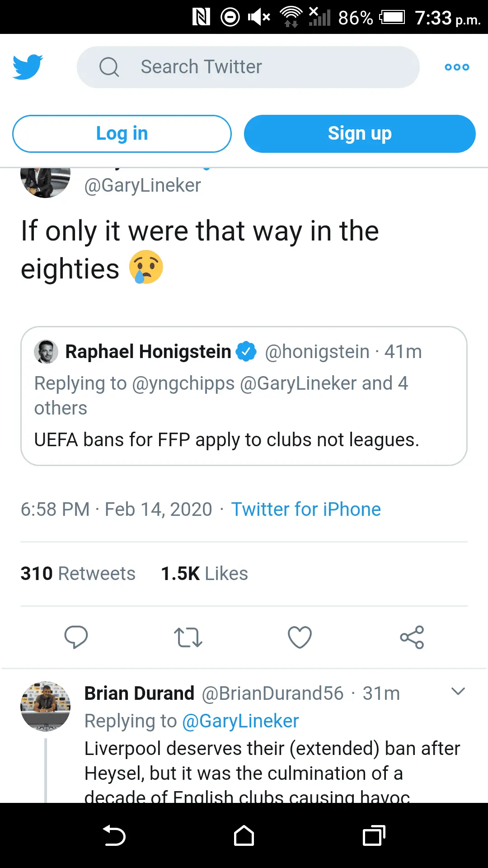The width and height of the screenshot is (488, 868).
Task: Tap the retweet arrows icon
Action: click(x=188, y=637)
